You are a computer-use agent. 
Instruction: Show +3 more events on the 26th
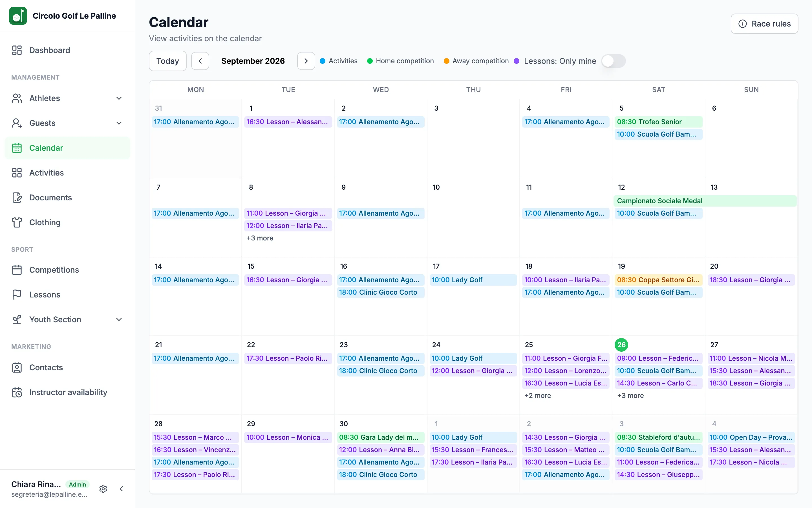pyautogui.click(x=630, y=396)
